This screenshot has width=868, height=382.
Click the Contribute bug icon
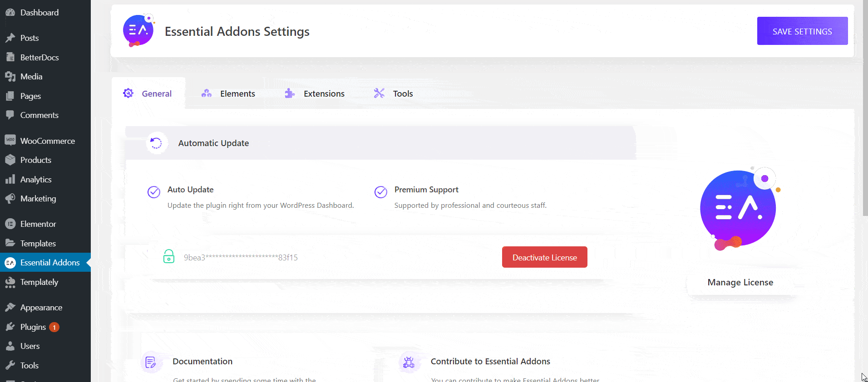pos(409,362)
